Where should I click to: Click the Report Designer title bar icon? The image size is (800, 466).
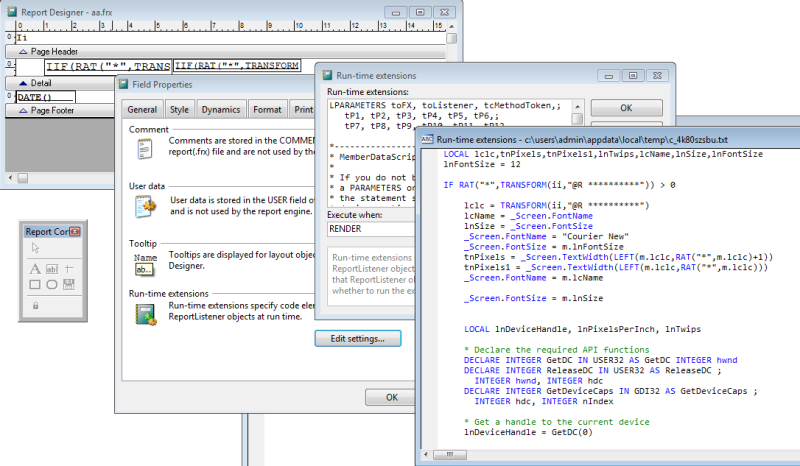pyautogui.click(x=12, y=12)
